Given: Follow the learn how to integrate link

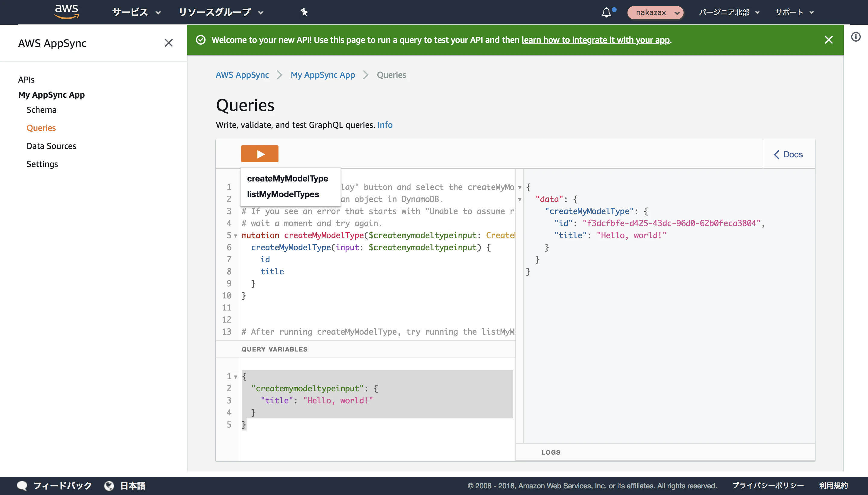Looking at the screenshot, I should pyautogui.click(x=596, y=40).
